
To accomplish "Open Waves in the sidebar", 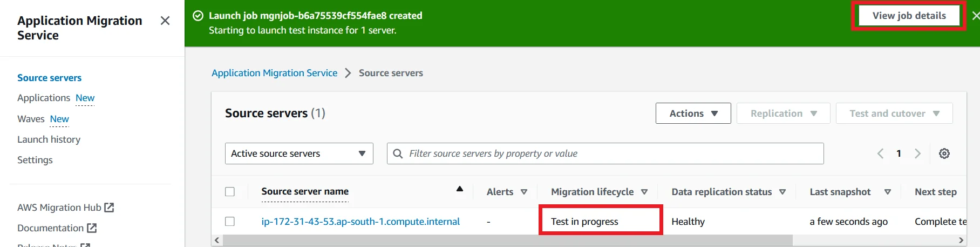I will pyautogui.click(x=31, y=118).
